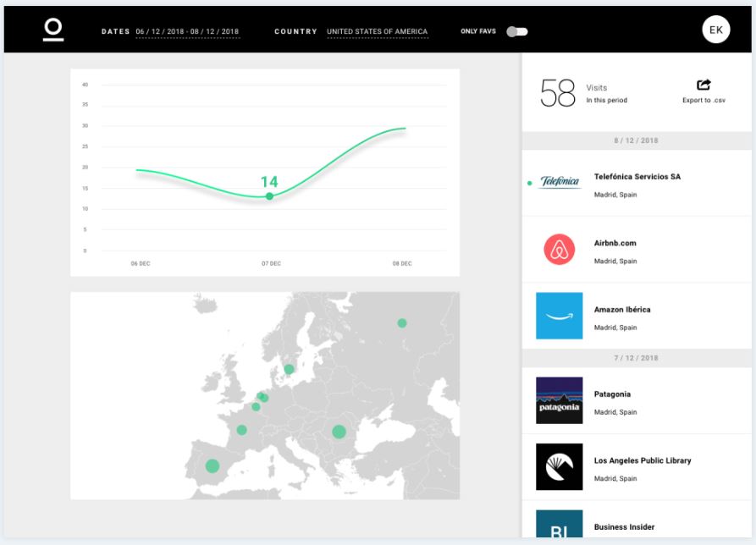Click the 08 DEC axis label
The height and width of the screenshot is (545, 756).
tap(402, 263)
